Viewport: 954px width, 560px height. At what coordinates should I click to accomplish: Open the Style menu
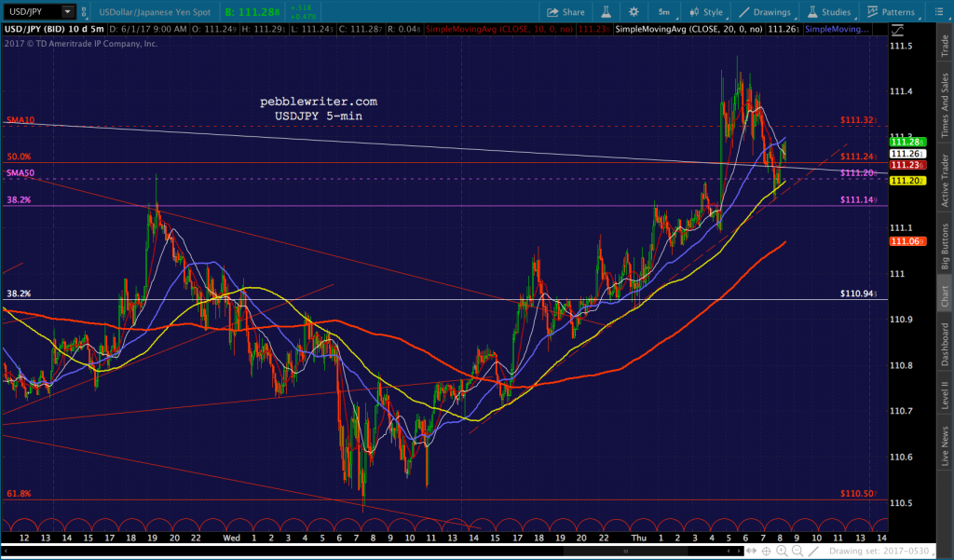click(x=706, y=12)
